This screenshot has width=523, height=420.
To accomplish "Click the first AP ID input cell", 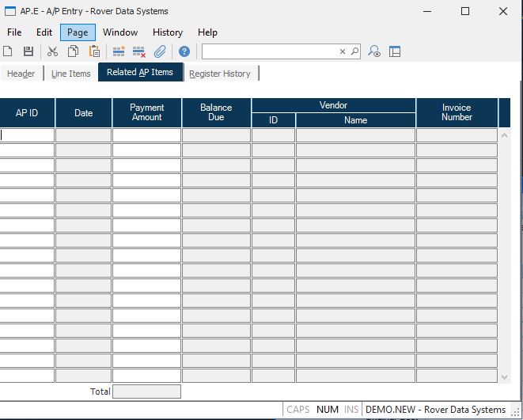I will tap(27, 135).
